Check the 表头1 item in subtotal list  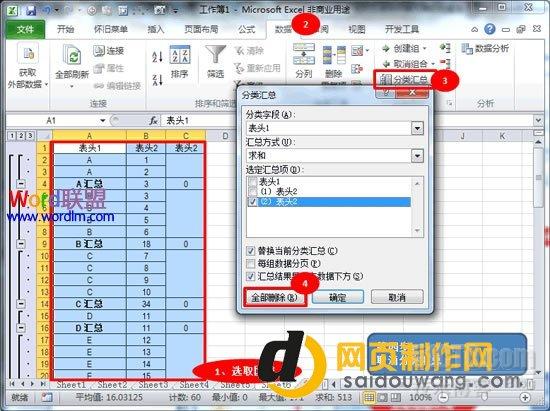252,182
